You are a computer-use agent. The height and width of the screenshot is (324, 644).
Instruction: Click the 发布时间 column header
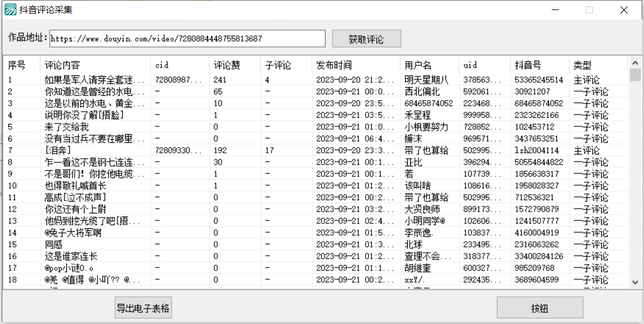click(x=355, y=65)
